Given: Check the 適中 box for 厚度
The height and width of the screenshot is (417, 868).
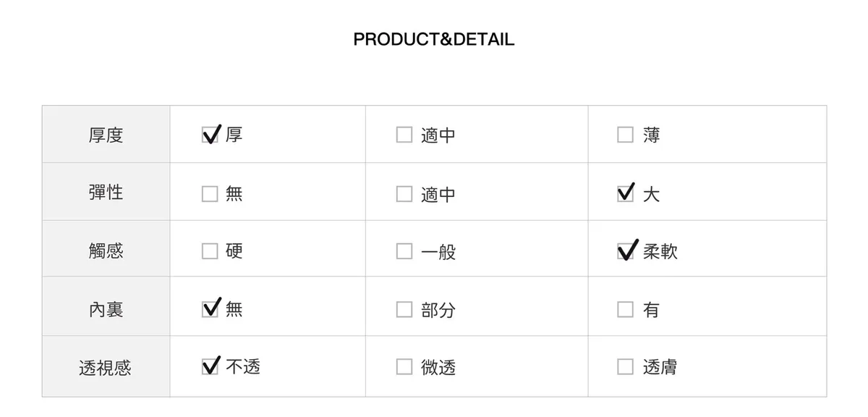Looking at the screenshot, I should pyautogui.click(x=404, y=135).
